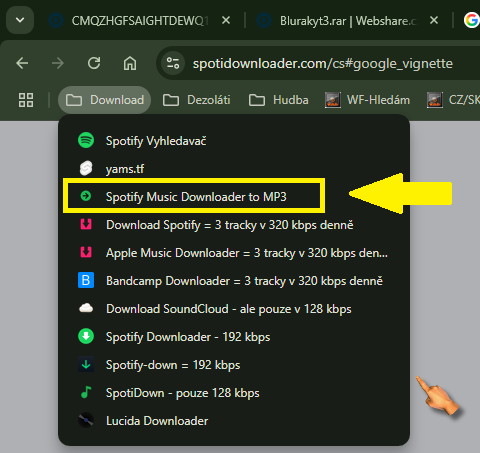Open Bandcamp Downloader bookmark

[233, 281]
